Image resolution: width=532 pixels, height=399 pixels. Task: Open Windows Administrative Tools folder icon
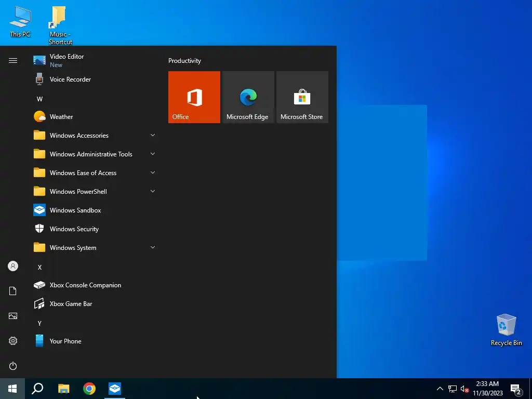pyautogui.click(x=39, y=154)
